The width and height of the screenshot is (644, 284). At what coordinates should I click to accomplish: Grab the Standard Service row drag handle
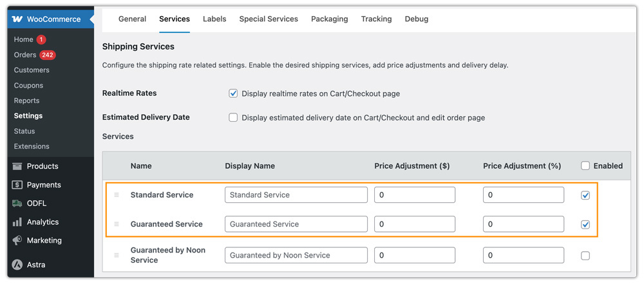(x=116, y=195)
